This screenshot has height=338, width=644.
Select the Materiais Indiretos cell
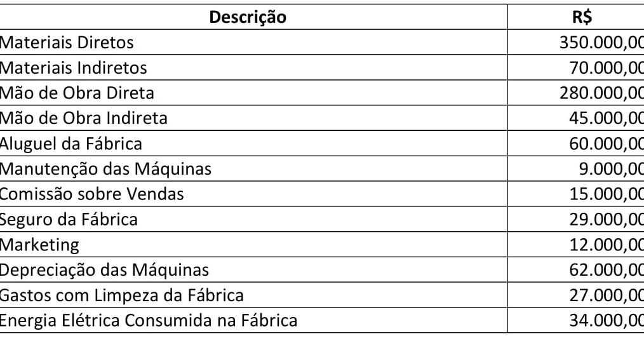click(x=72, y=67)
